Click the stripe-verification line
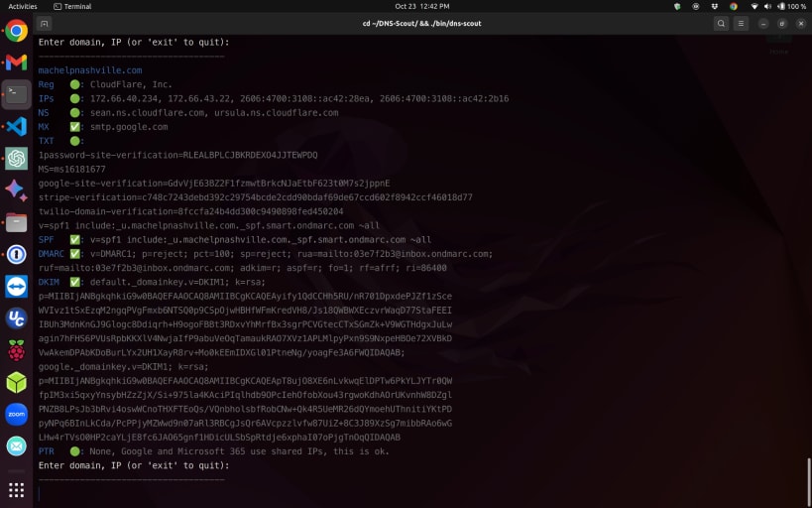Viewport: 812px width, 508px height. pos(256,197)
